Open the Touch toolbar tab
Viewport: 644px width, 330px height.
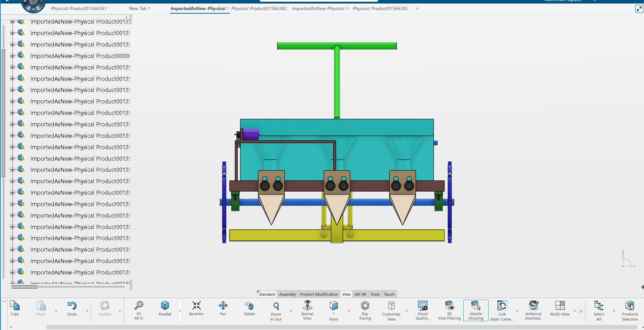pos(389,294)
